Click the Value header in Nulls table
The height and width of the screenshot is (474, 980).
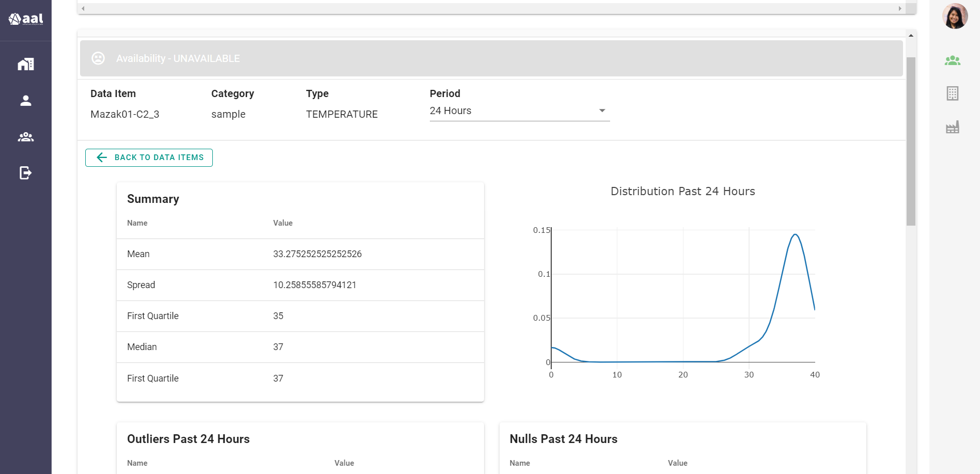677,463
